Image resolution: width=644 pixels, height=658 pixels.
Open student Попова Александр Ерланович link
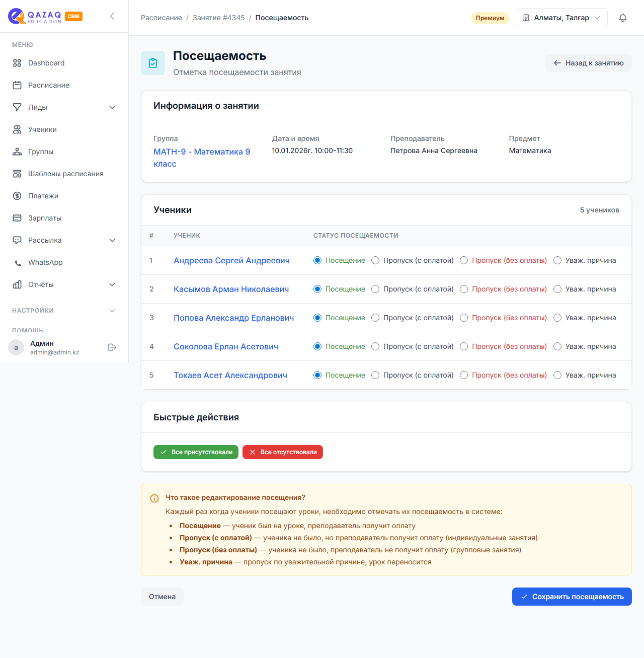[x=234, y=318]
